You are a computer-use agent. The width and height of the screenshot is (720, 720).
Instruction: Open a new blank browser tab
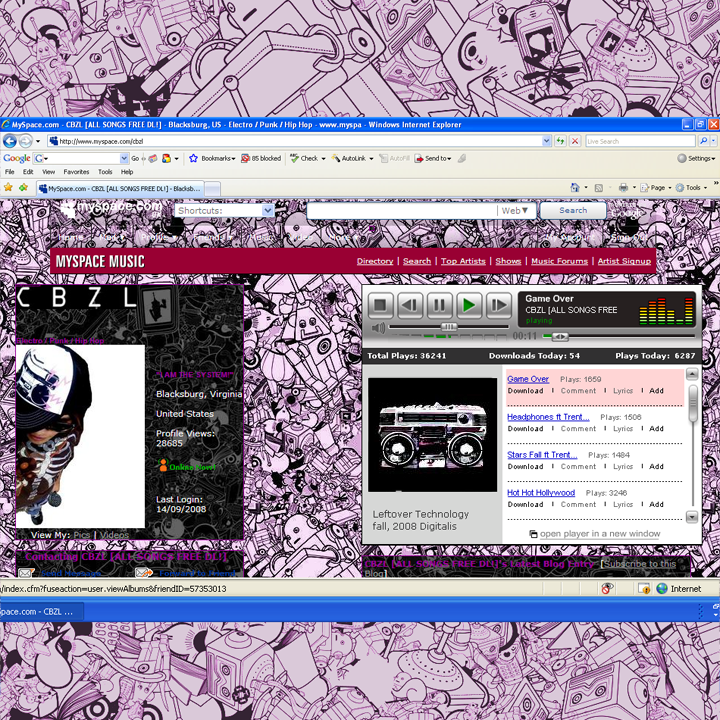212,188
